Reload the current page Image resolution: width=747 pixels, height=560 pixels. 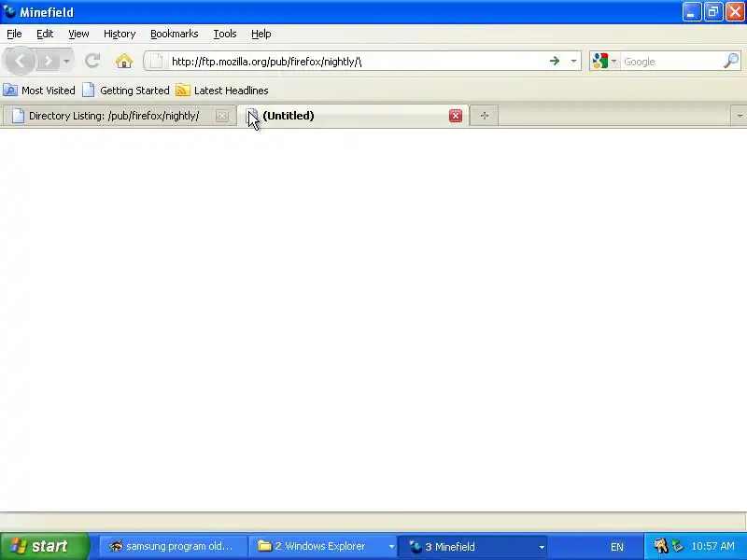(92, 61)
